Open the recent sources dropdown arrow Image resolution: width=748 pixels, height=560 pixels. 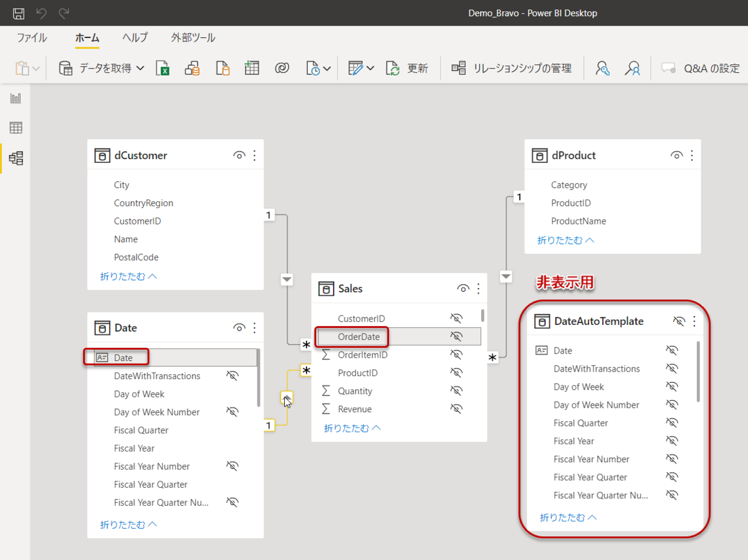(327, 69)
